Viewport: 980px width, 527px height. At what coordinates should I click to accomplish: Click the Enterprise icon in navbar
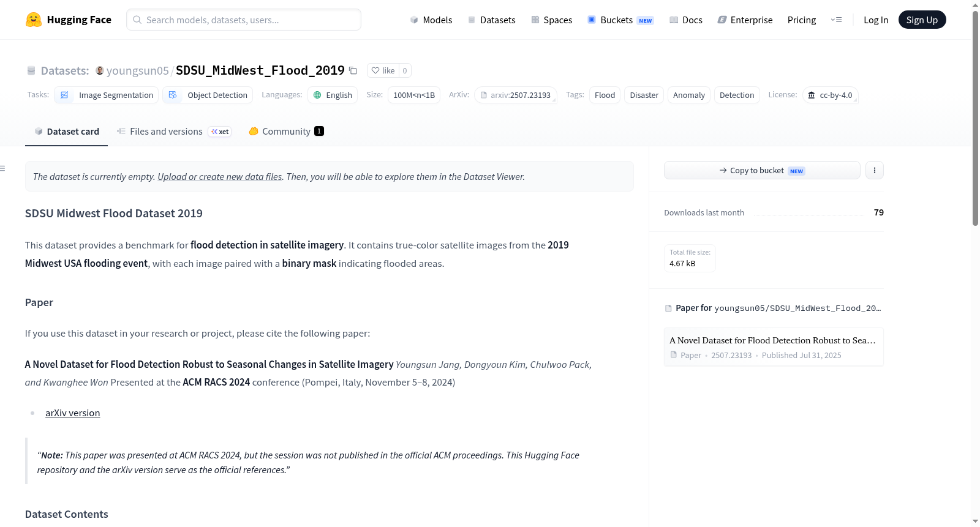pyautogui.click(x=722, y=20)
